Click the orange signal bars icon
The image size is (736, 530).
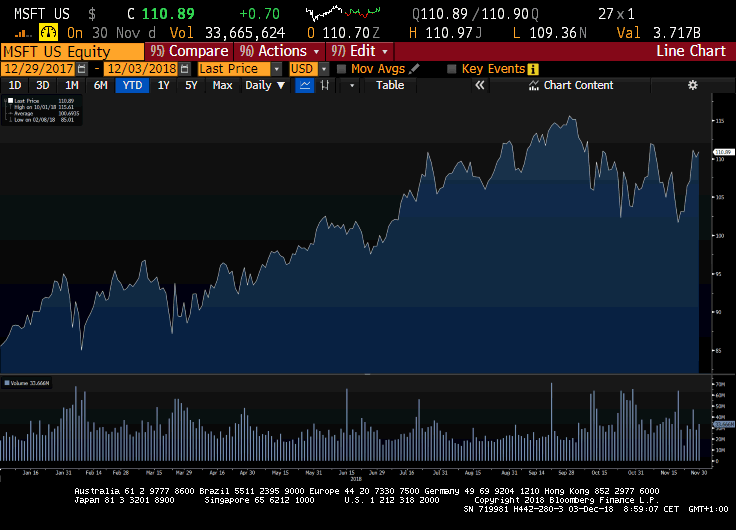pos(23,33)
